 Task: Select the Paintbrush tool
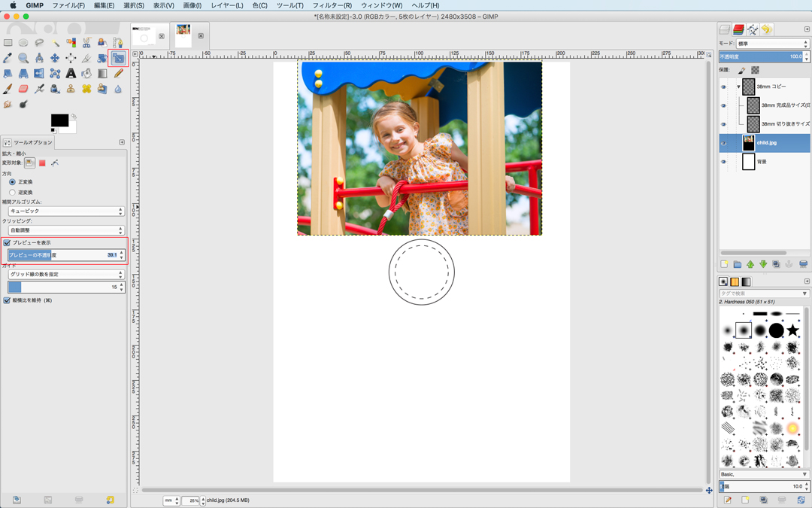(x=8, y=90)
